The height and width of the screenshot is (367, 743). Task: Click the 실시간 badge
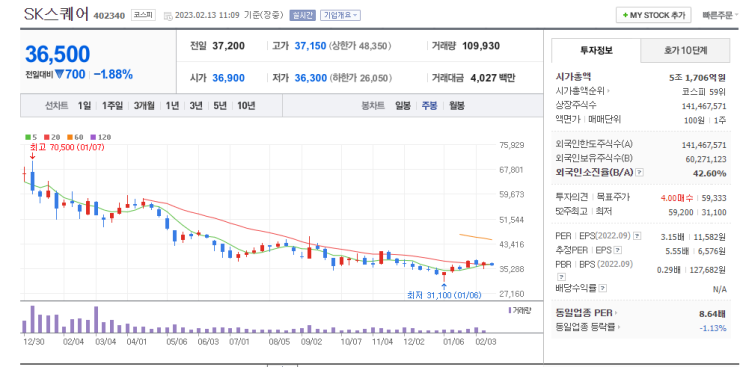click(x=302, y=15)
